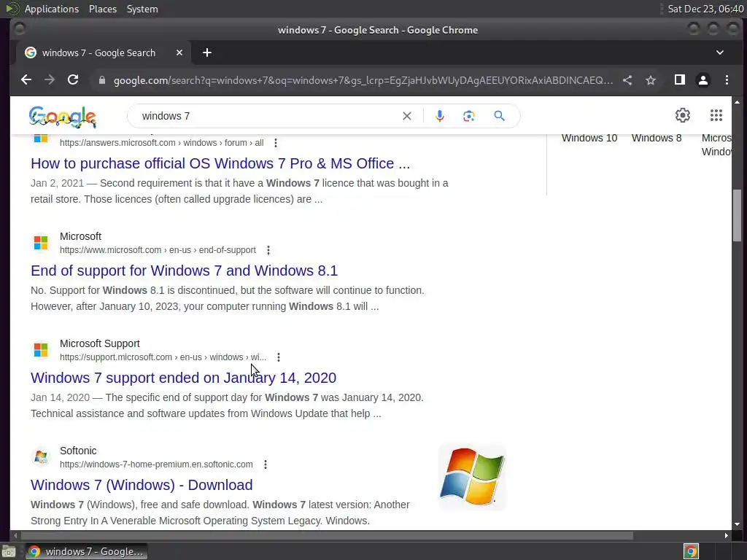
Task: Click Chrome workspace icon in bottom panel
Action: 691,551
